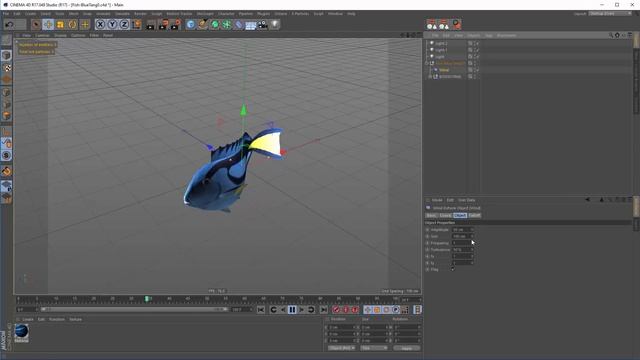
Task: Click the Frequency input field
Action: [x=461, y=243]
